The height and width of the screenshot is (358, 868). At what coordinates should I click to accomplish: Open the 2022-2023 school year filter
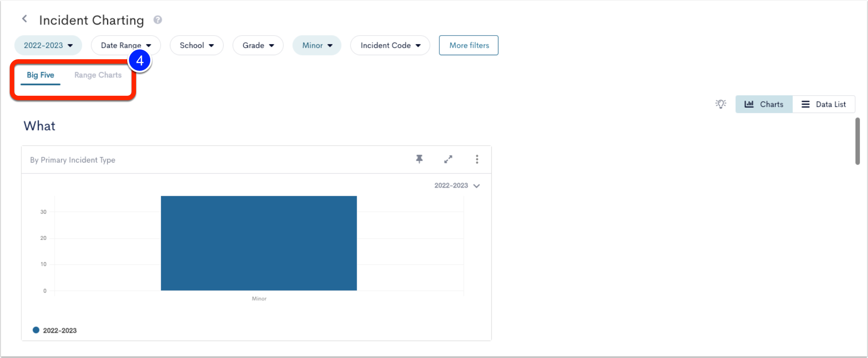[x=48, y=45]
